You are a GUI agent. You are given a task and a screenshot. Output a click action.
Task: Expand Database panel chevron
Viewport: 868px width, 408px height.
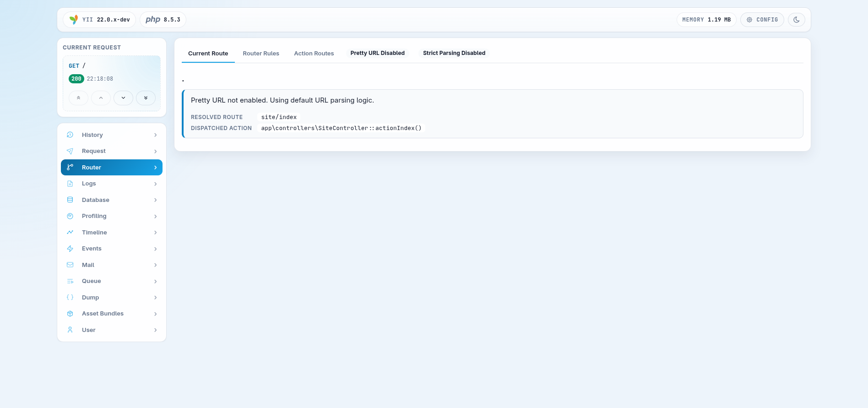156,200
